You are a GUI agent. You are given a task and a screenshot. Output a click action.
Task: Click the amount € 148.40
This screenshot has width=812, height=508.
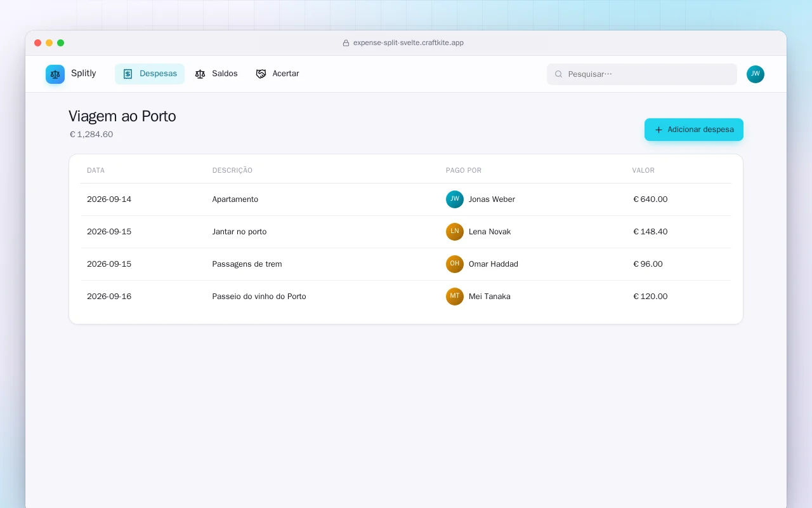pyautogui.click(x=650, y=232)
